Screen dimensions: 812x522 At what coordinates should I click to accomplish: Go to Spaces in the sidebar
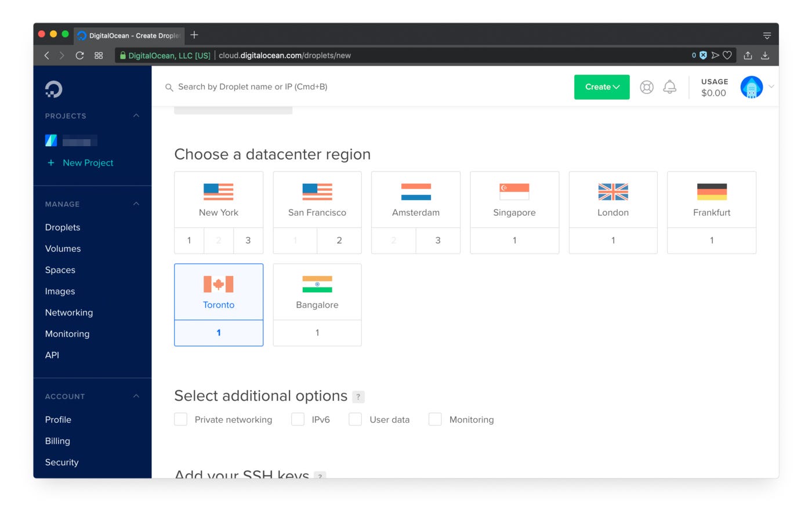pyautogui.click(x=60, y=270)
